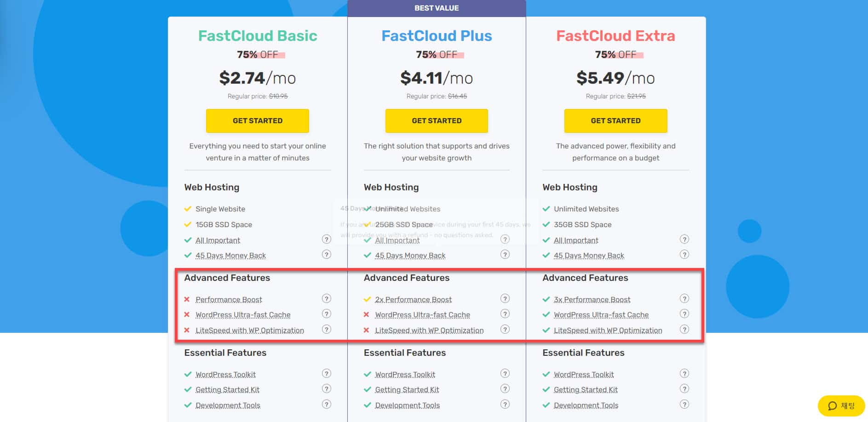Click Getting Started Kit in FastCloud Extra
Viewport: 868px width, 422px height.
(x=586, y=389)
